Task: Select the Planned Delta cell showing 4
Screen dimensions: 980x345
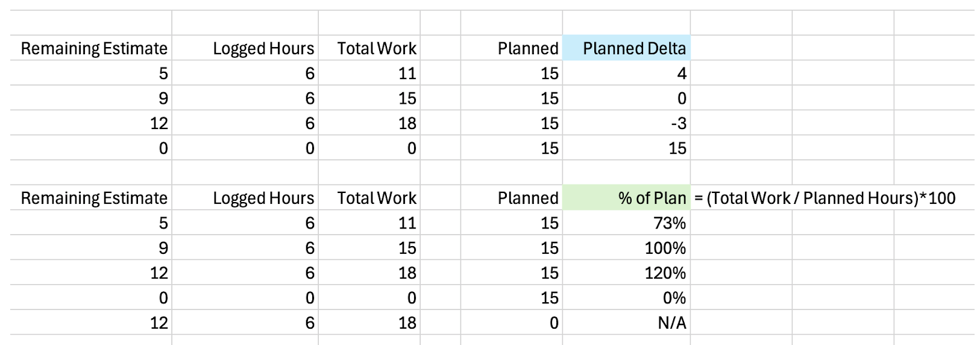Action: [x=626, y=74]
